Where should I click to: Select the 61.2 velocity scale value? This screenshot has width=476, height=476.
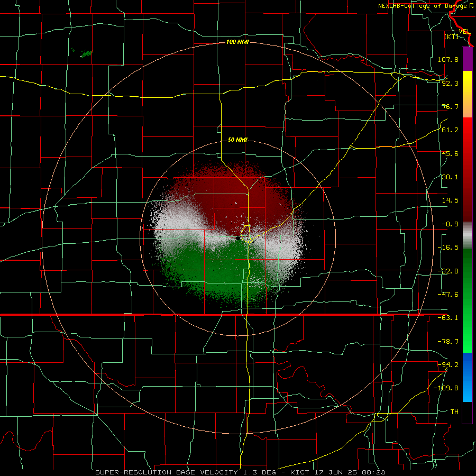(x=450, y=130)
